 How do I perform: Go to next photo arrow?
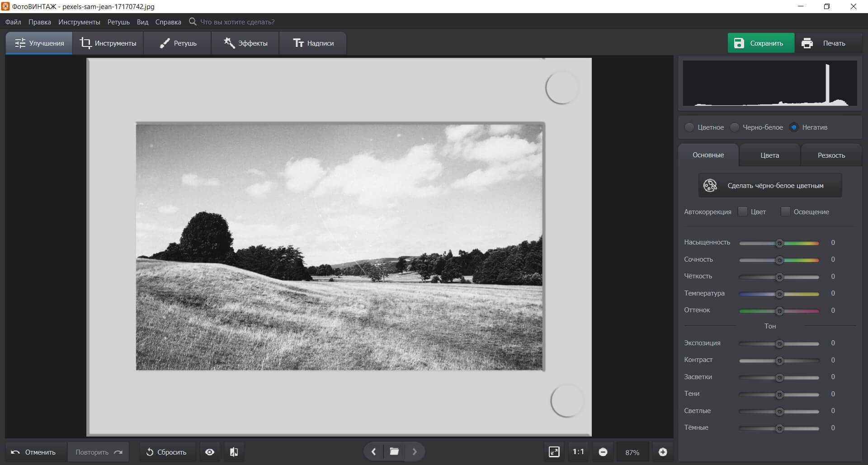tap(415, 451)
